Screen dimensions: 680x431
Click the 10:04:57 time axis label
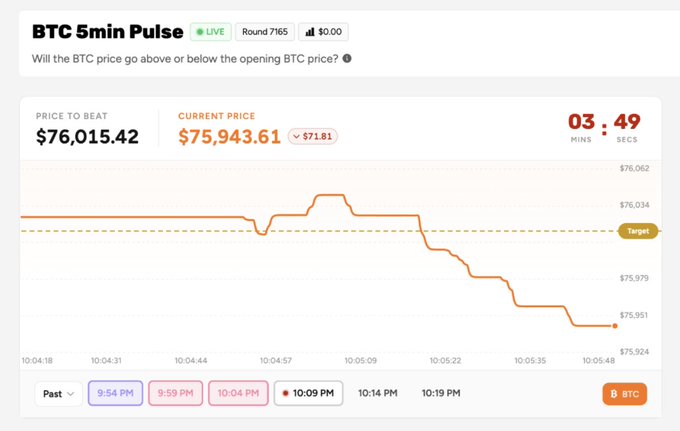click(x=276, y=360)
